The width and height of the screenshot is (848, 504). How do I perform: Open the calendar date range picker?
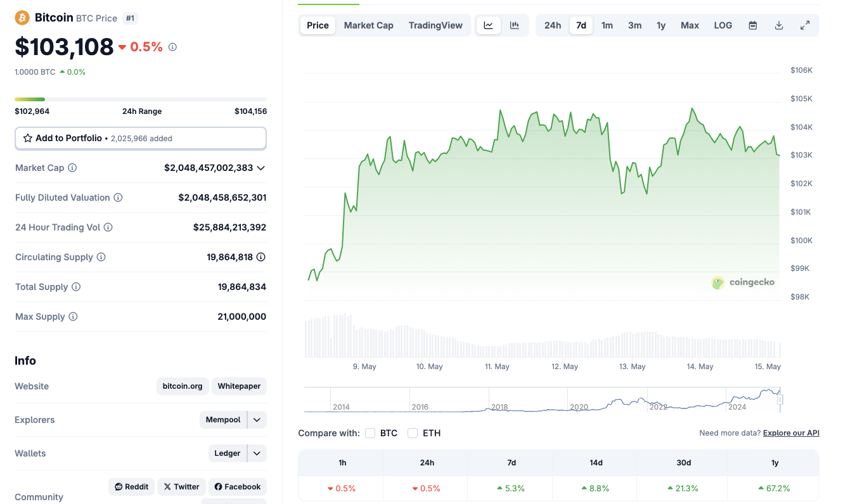click(753, 25)
